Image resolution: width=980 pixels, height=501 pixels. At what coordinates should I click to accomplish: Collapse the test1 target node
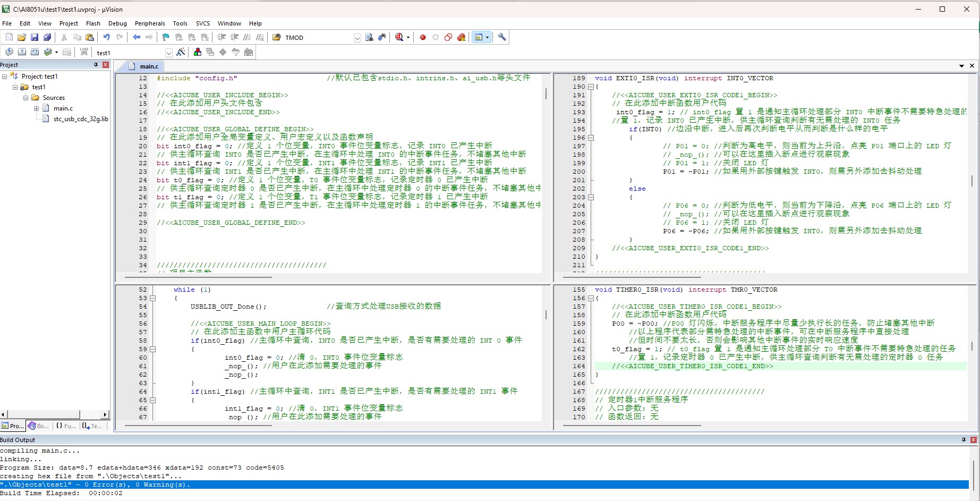point(15,87)
